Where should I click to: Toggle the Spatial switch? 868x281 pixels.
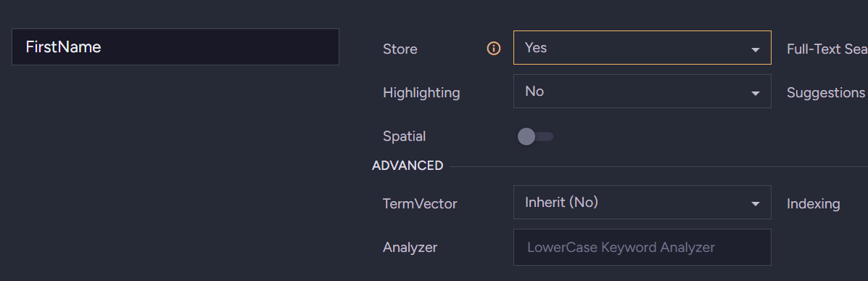coord(535,137)
